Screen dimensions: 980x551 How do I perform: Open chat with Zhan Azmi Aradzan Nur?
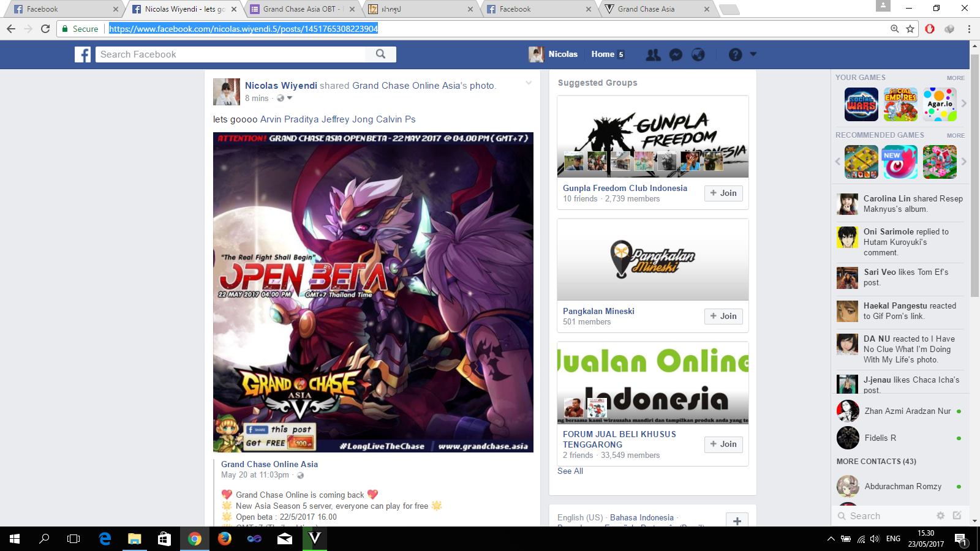click(x=899, y=411)
